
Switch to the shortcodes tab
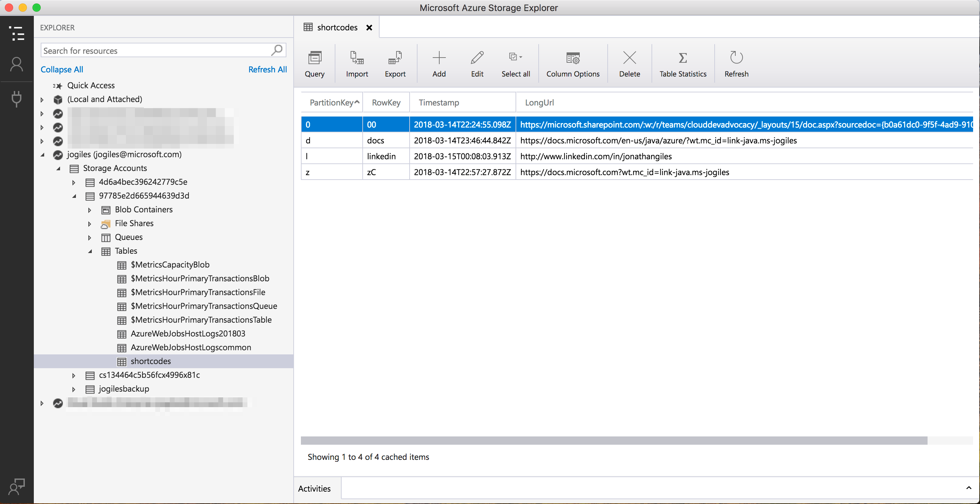click(x=337, y=27)
